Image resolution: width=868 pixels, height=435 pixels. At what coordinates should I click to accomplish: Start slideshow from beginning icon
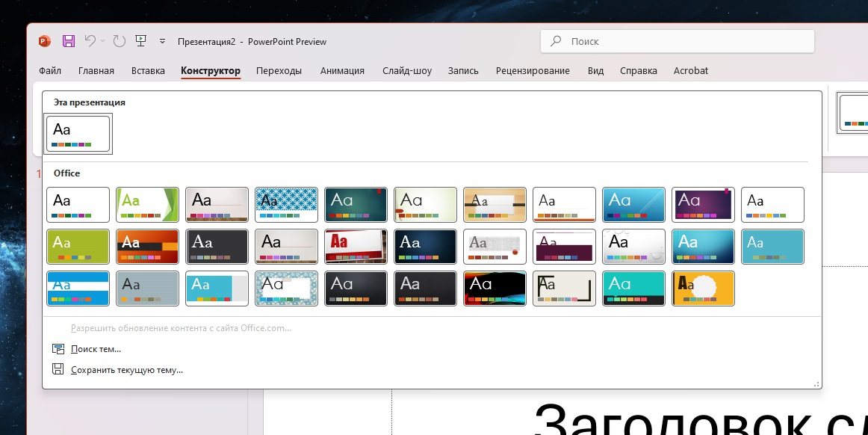pos(140,42)
